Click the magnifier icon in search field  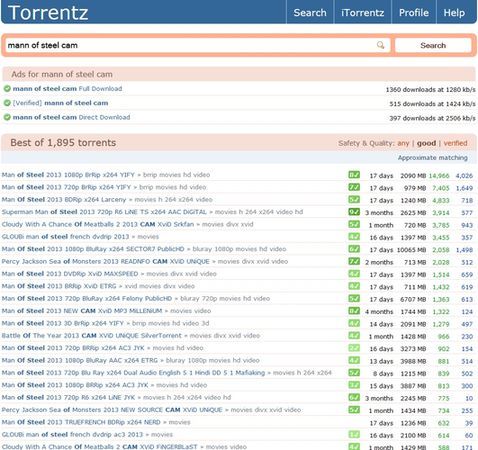tap(380, 45)
